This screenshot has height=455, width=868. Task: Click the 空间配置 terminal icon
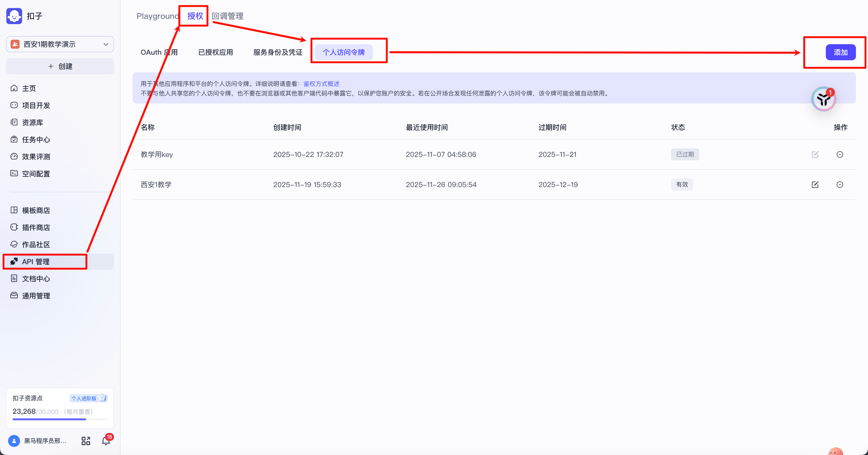[x=14, y=174]
